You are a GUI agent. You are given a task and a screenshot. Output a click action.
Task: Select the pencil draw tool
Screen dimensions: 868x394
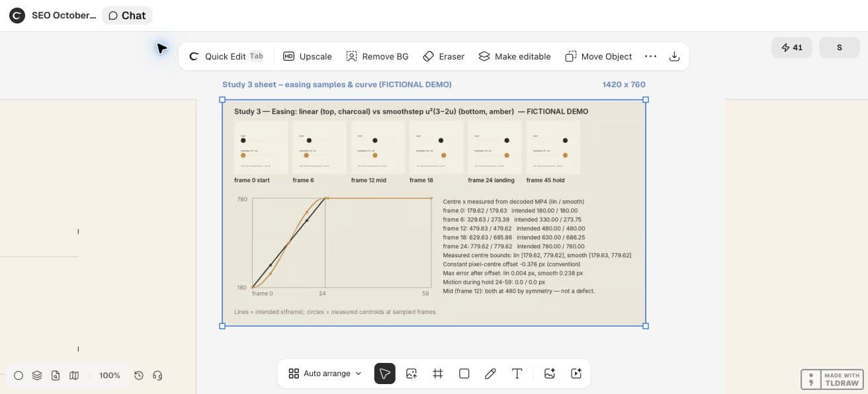point(490,374)
